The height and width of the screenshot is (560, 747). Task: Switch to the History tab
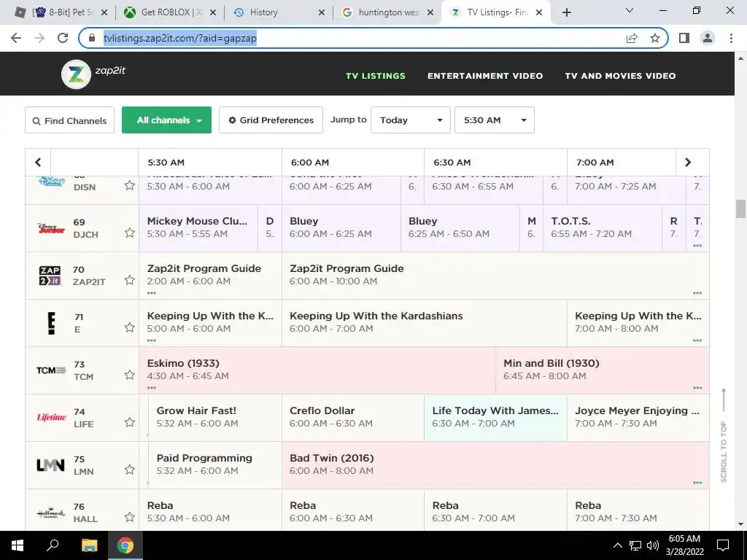279,12
